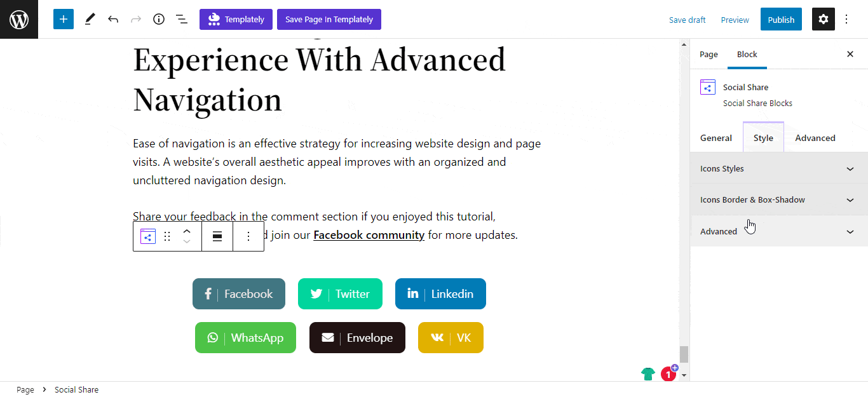
Task: Click the green shirt icon at bottom
Action: point(648,373)
